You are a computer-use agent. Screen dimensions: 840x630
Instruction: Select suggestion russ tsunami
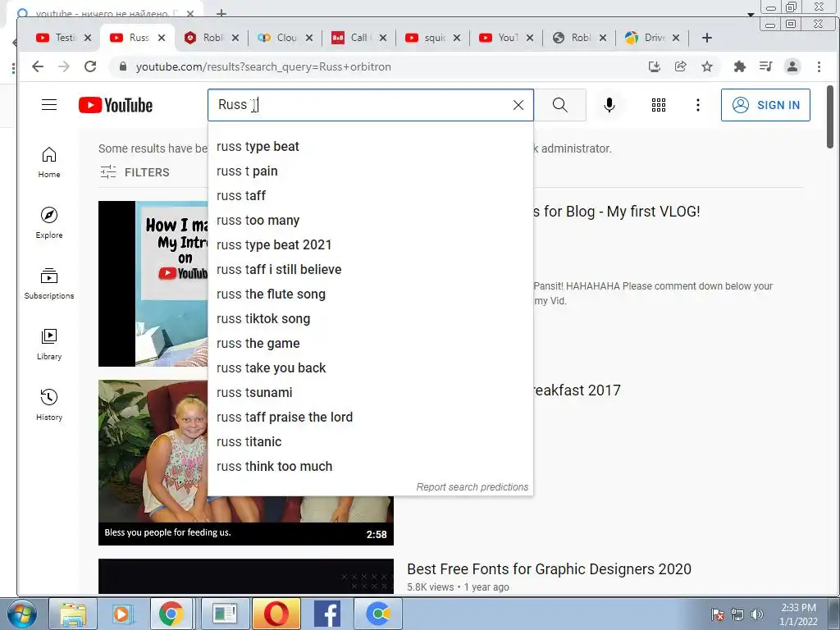[370, 393]
